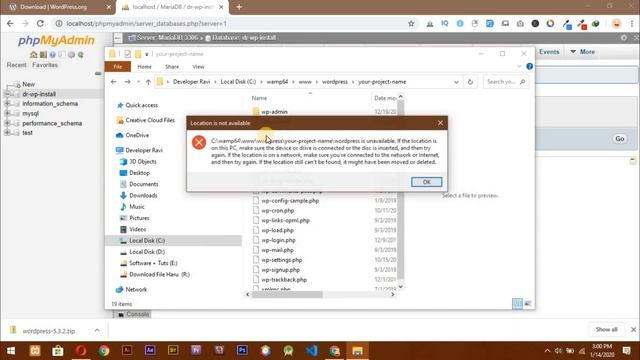The image size is (640, 360).
Task: Reload the Chrome page
Action: click(x=40, y=24)
